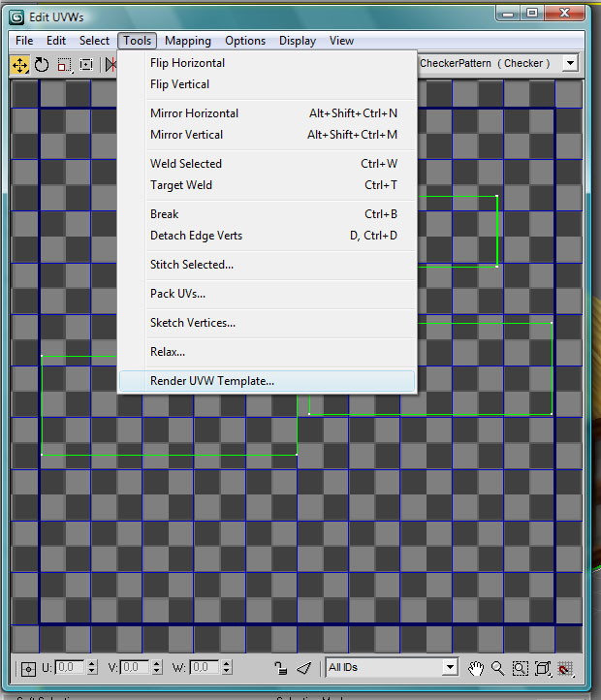Choose Target Weld
This screenshot has height=700, width=601.
[x=267, y=185]
